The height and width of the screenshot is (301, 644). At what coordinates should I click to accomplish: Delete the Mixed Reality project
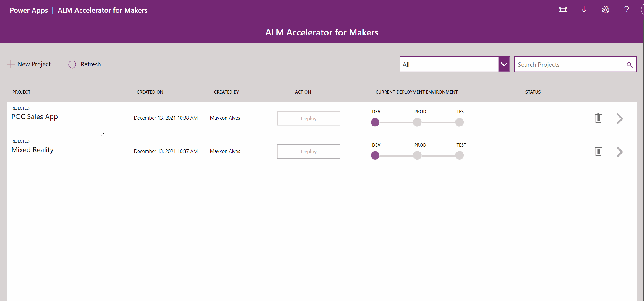tap(598, 151)
